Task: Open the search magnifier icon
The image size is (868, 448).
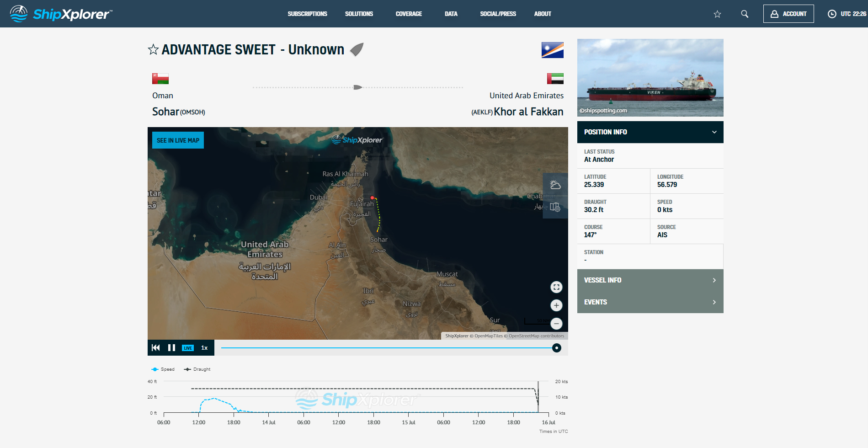Action: (x=745, y=14)
